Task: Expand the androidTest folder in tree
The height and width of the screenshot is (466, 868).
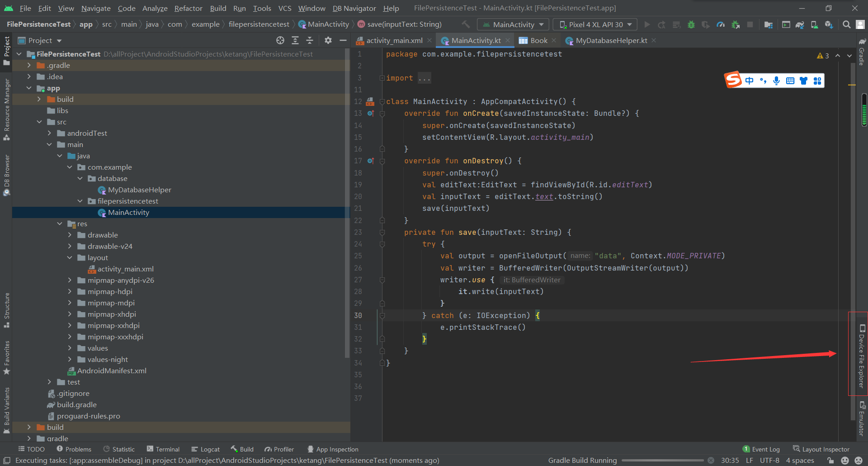Action: tap(49, 133)
